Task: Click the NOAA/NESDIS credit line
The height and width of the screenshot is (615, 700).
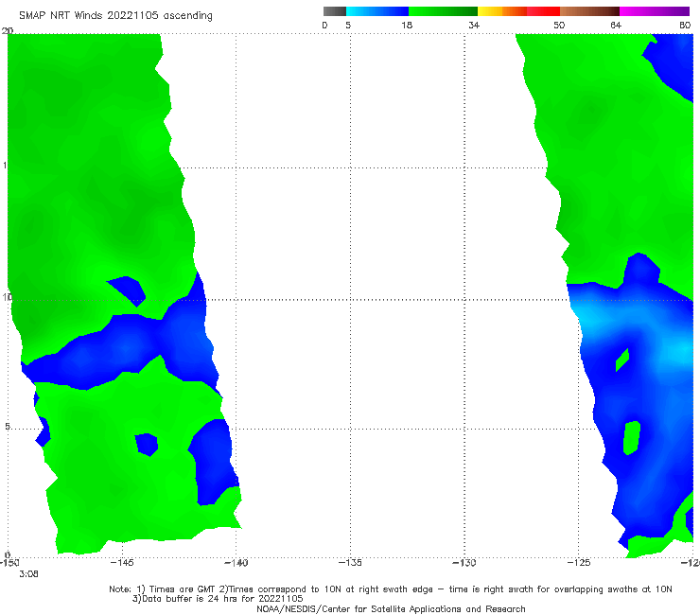Action: pos(391,609)
